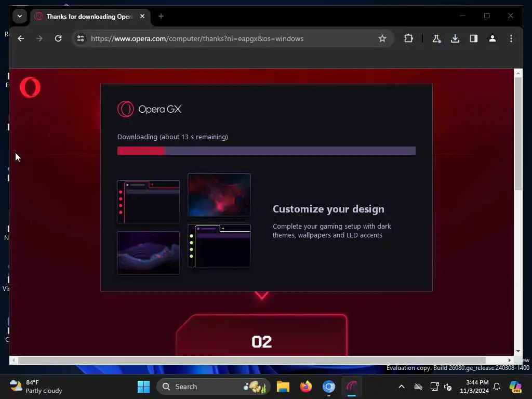Select the Thanks for downloading Opera tab

[89, 17]
